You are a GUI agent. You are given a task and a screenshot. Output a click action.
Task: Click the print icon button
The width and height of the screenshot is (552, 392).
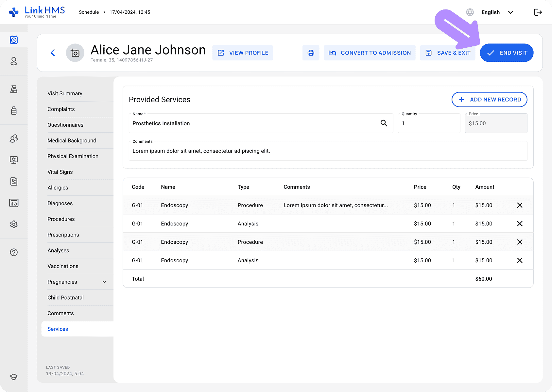click(x=311, y=53)
